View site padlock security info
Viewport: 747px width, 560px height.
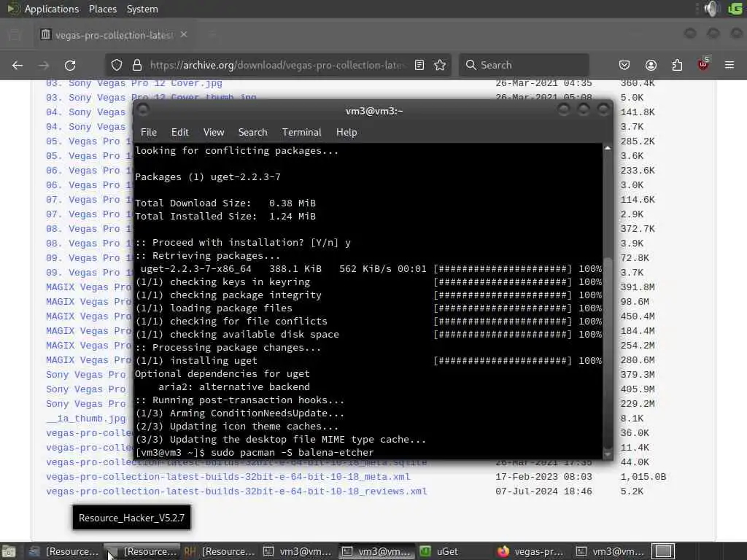coord(137,65)
